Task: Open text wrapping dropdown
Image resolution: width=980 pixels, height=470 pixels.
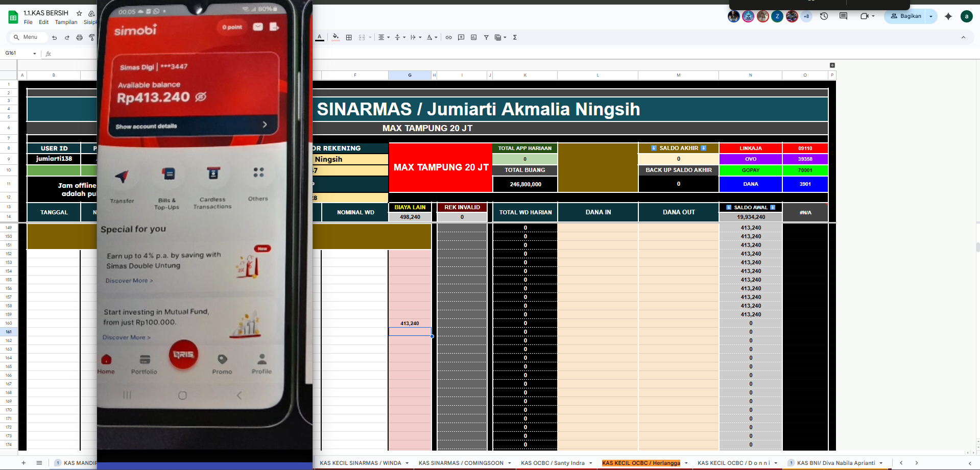Action: pyautogui.click(x=416, y=37)
